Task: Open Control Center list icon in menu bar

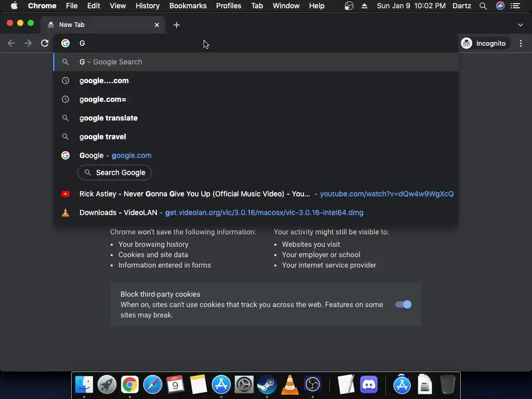Action: point(515,6)
